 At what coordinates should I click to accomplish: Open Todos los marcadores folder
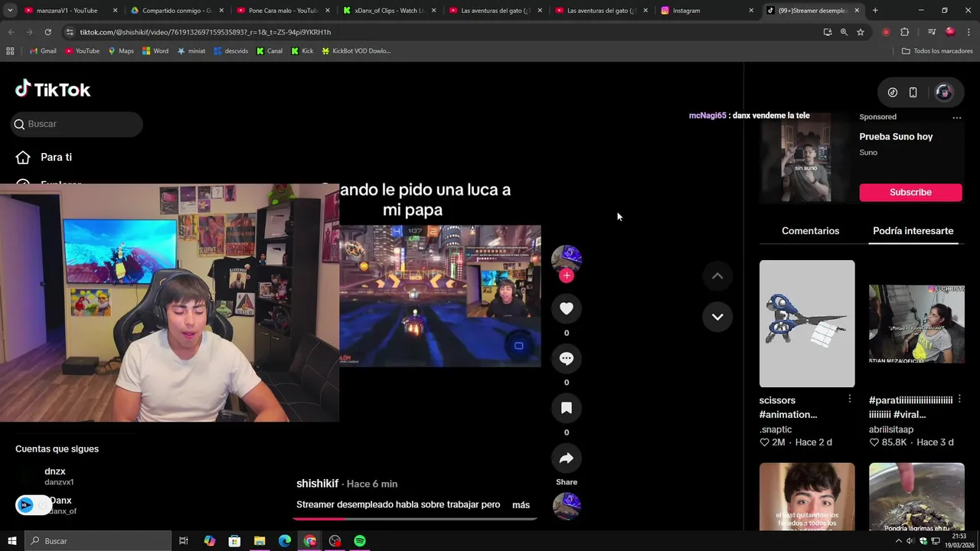[x=937, y=51]
